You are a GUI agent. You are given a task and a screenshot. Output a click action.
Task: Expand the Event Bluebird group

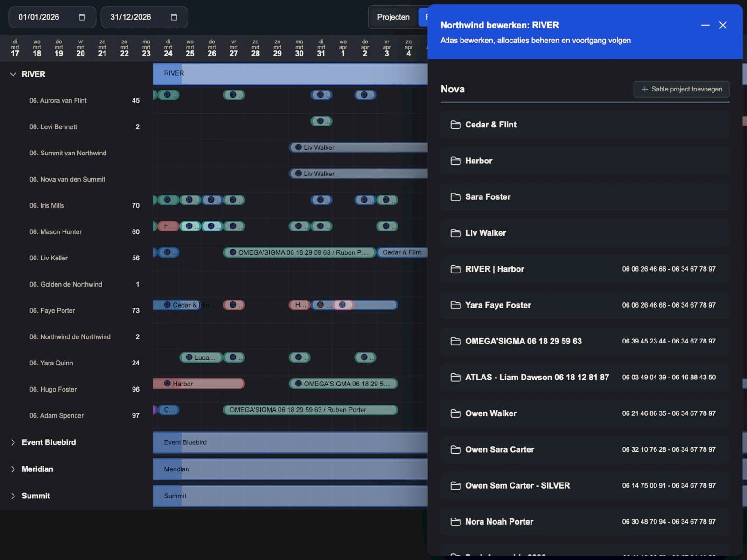pyautogui.click(x=13, y=442)
